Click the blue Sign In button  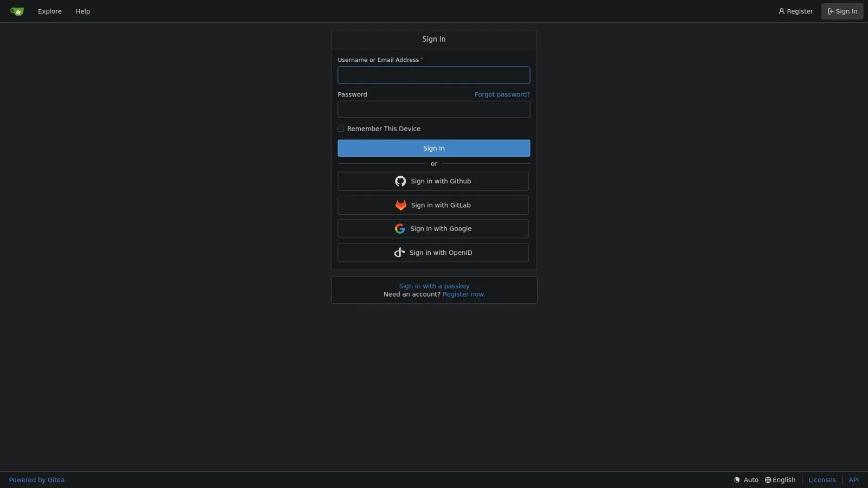434,148
